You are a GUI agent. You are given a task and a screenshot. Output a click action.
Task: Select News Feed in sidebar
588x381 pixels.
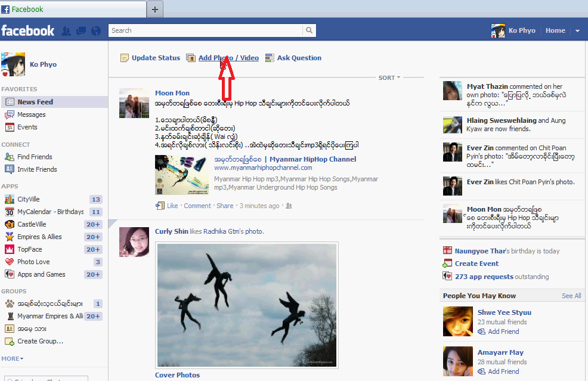coord(54,101)
